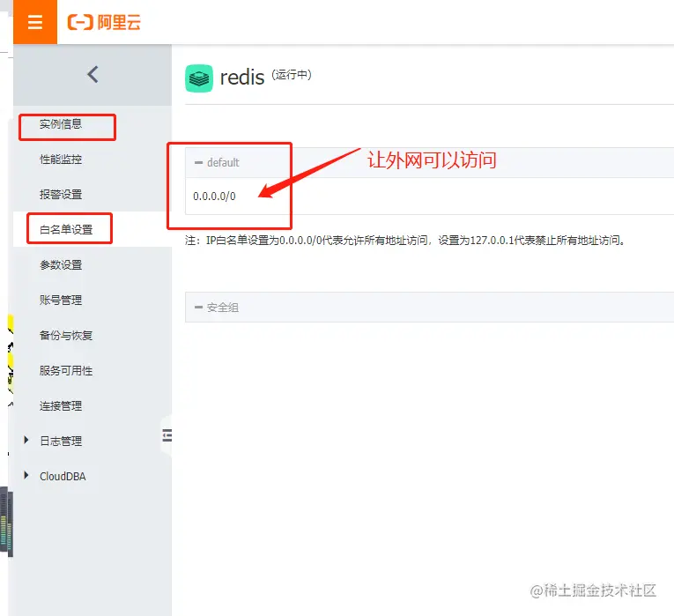The image size is (674, 616).
Task: Expand the CloudDBA triangle
Action: 26,475
